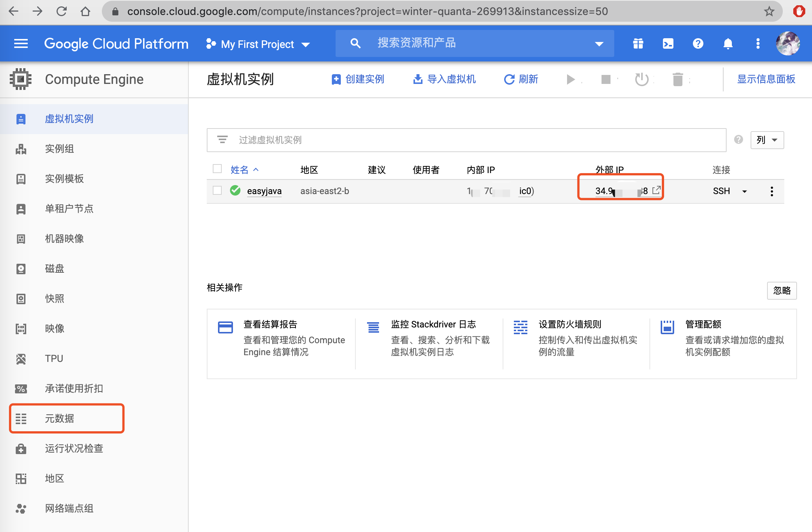Screen dimensions: 812x532
Task: Select 磁盘 in the sidebar
Action: [94, 269]
